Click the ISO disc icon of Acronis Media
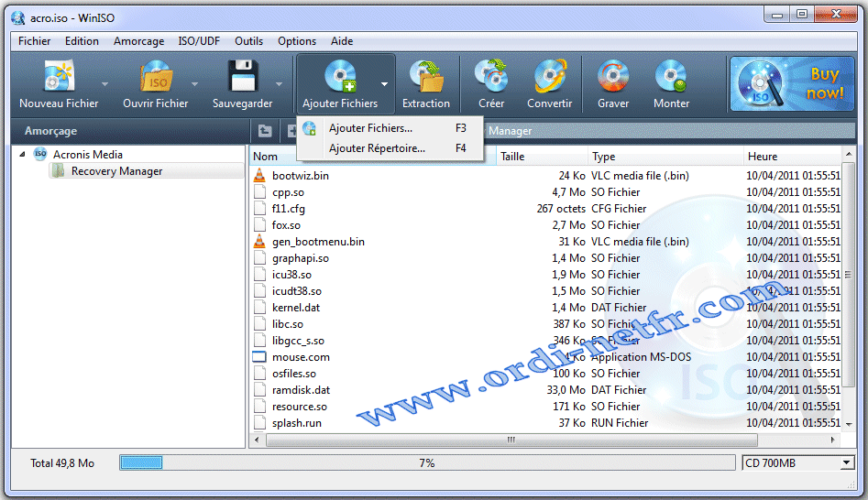This screenshot has height=500, width=868. click(40, 154)
